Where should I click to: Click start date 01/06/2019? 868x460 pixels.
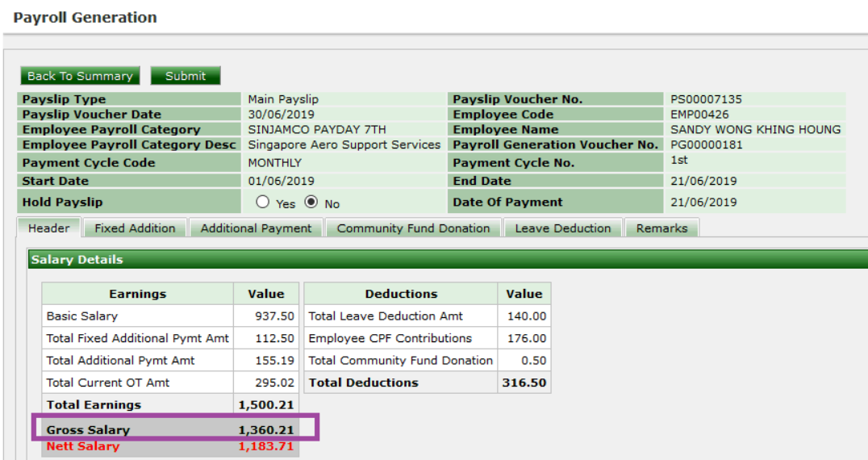tap(282, 181)
